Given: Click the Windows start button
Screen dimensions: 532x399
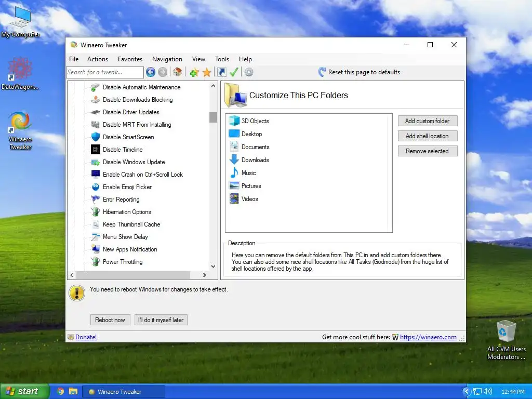Looking at the screenshot, I should click(25, 391).
